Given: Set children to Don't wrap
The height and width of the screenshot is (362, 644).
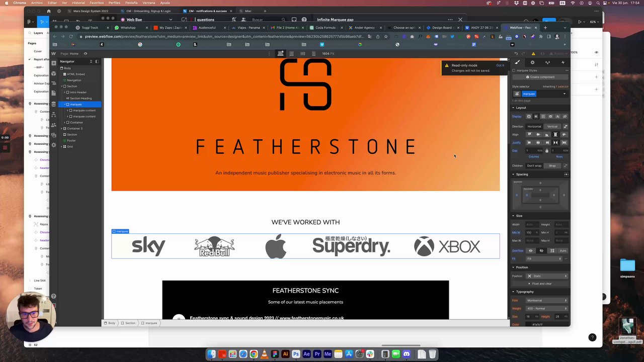Looking at the screenshot, I should point(534,165).
